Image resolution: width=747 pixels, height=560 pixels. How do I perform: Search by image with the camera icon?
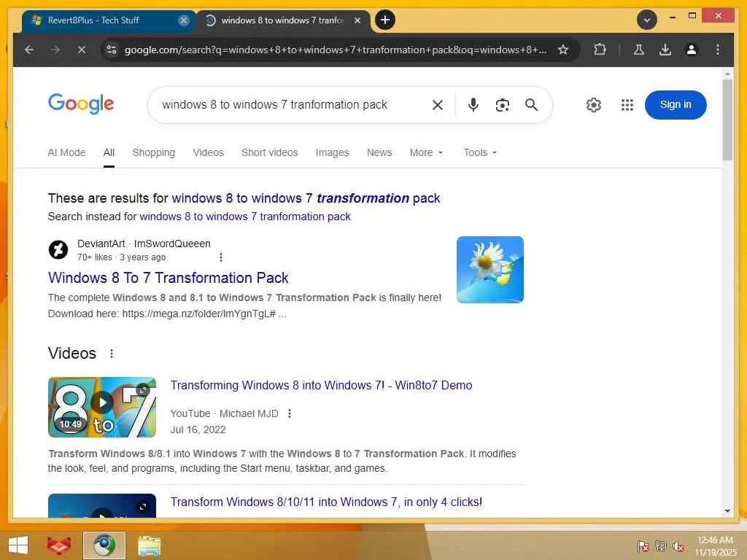[x=502, y=105]
